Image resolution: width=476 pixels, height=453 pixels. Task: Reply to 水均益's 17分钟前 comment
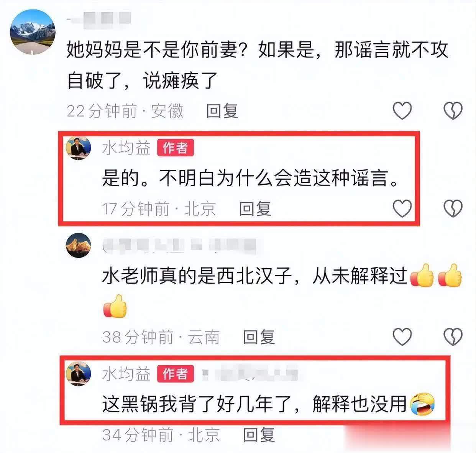(x=255, y=209)
